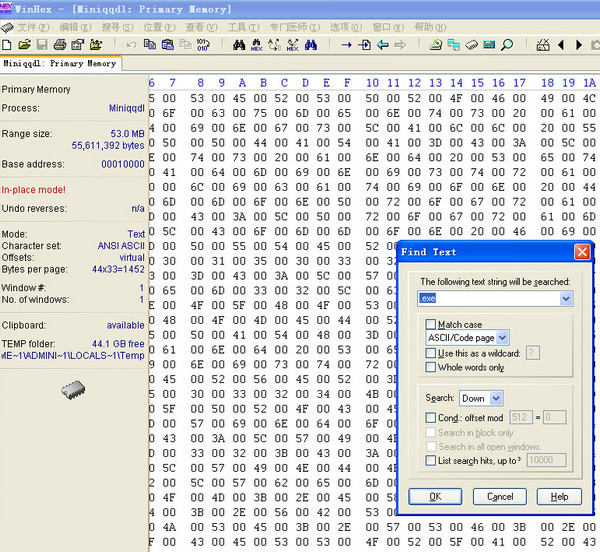
Task: Open the search string history dropdown
Action: click(567, 299)
